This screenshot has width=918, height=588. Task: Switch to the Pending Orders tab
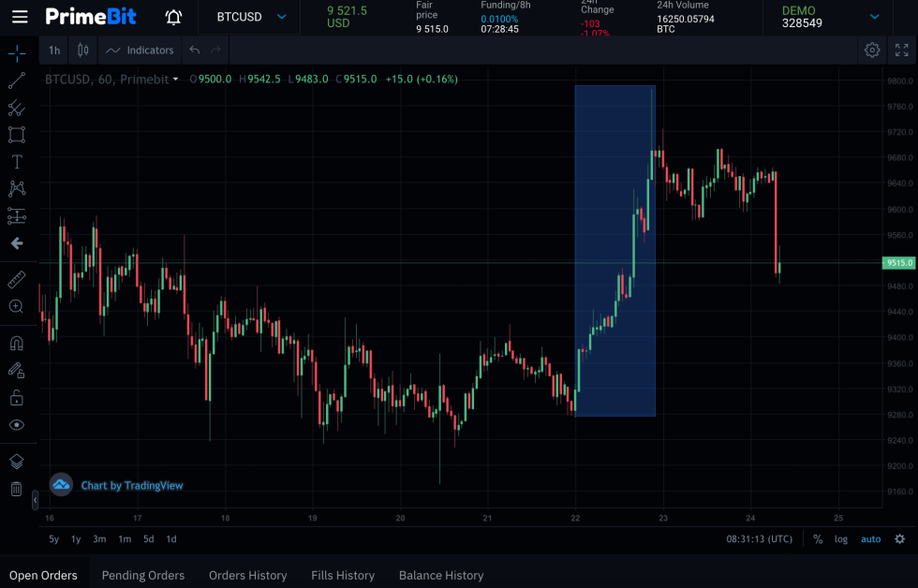143,575
